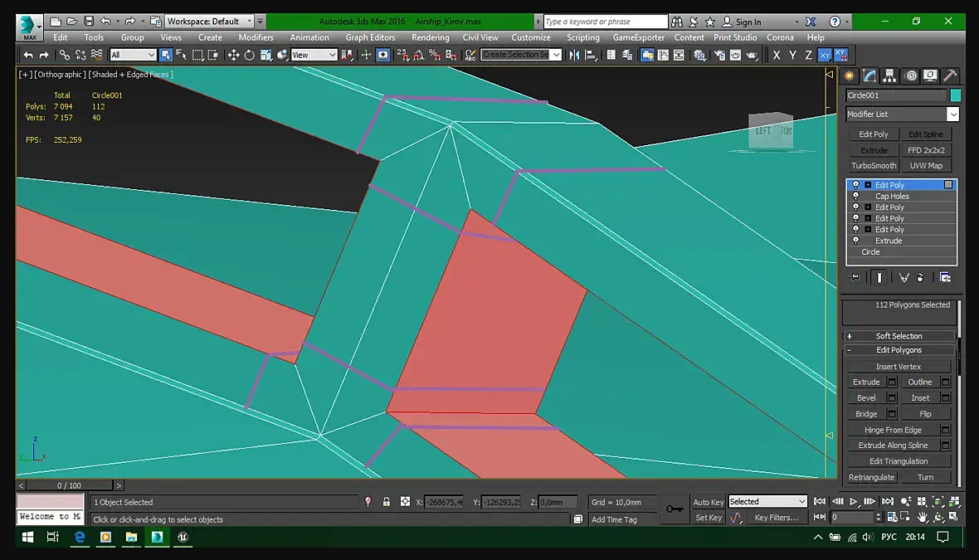Select the Move transform tool
This screenshot has height=560, width=979.
click(233, 56)
